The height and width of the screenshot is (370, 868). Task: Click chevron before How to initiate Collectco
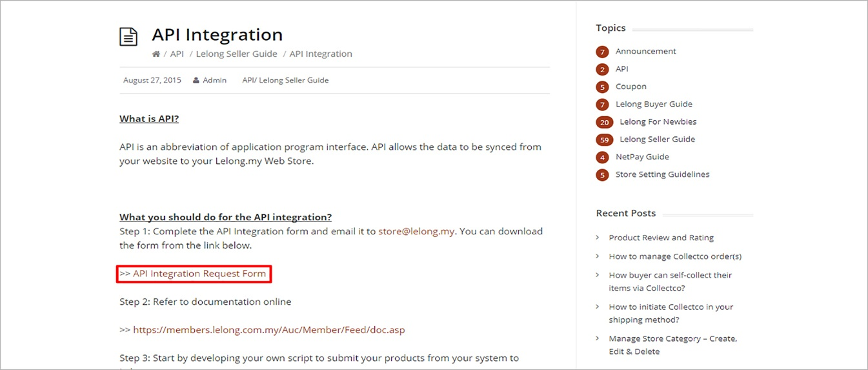598,307
